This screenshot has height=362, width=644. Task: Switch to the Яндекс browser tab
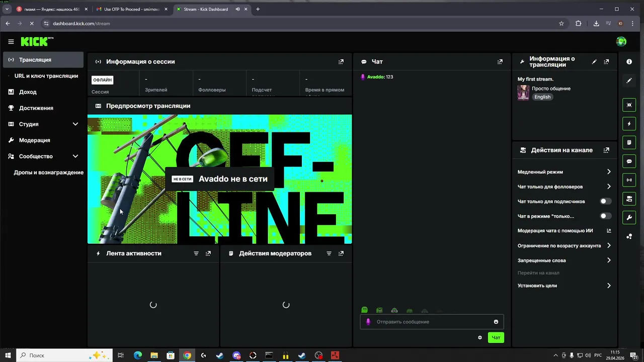(x=51, y=9)
